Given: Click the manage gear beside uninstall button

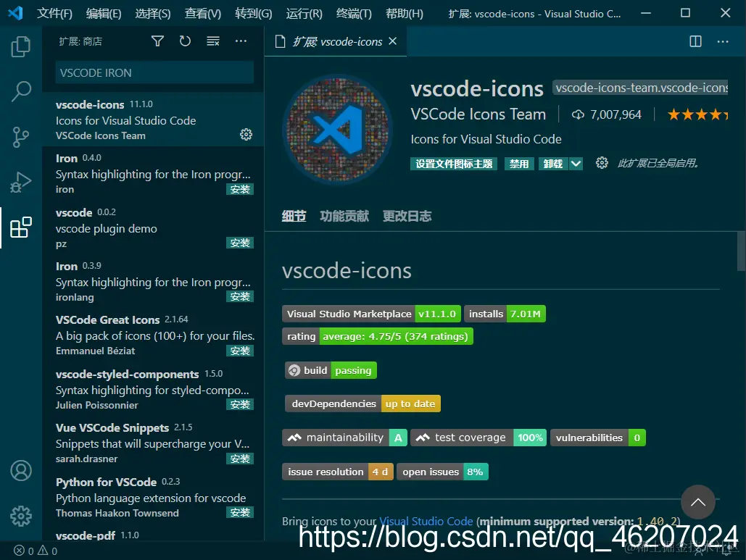Looking at the screenshot, I should pyautogui.click(x=602, y=163).
